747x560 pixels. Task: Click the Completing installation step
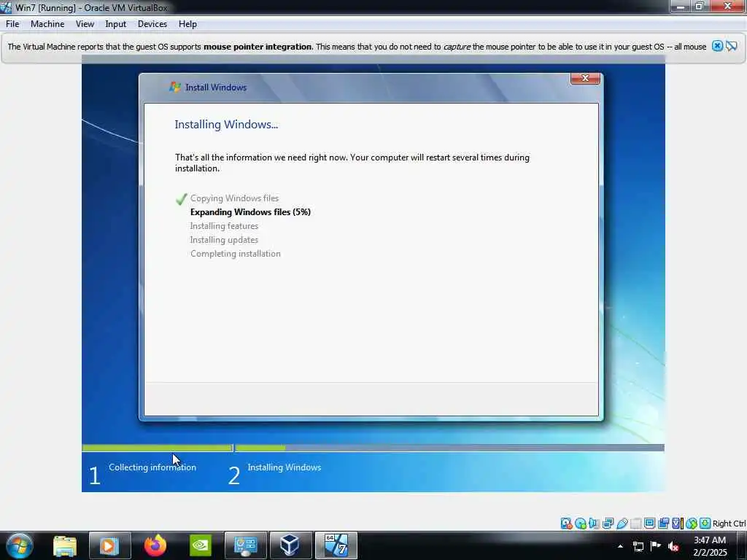tap(236, 253)
